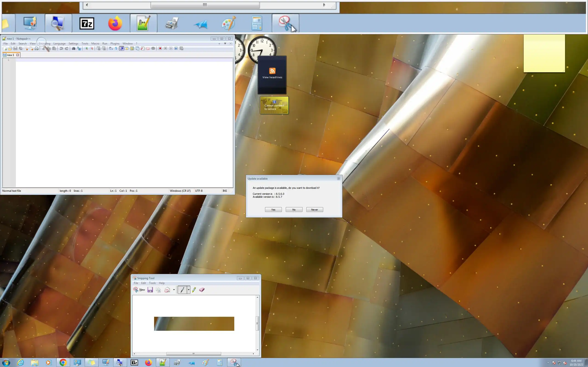Viewport: 588px width, 367px height.
Task: Expand the Pen options dropdown arrow
Action: (189, 290)
